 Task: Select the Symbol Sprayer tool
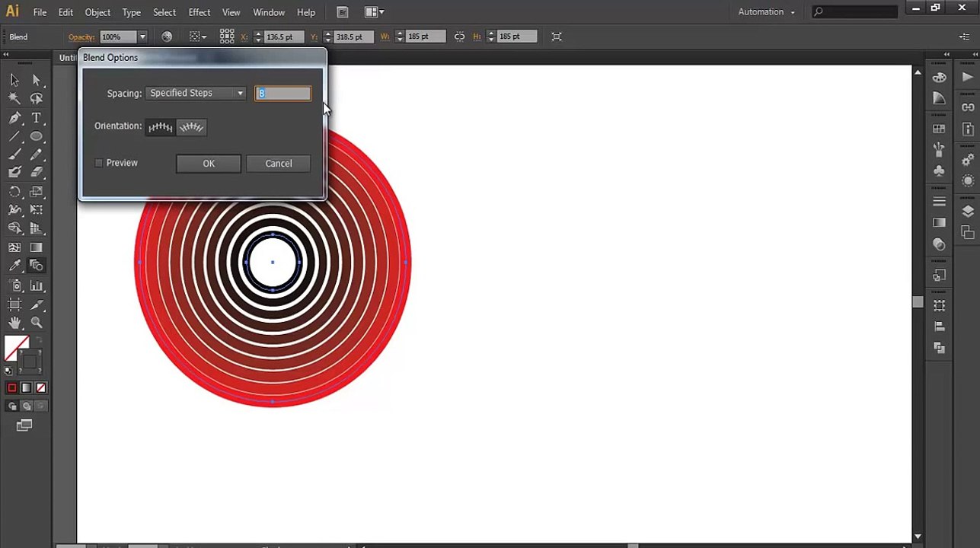(14, 286)
